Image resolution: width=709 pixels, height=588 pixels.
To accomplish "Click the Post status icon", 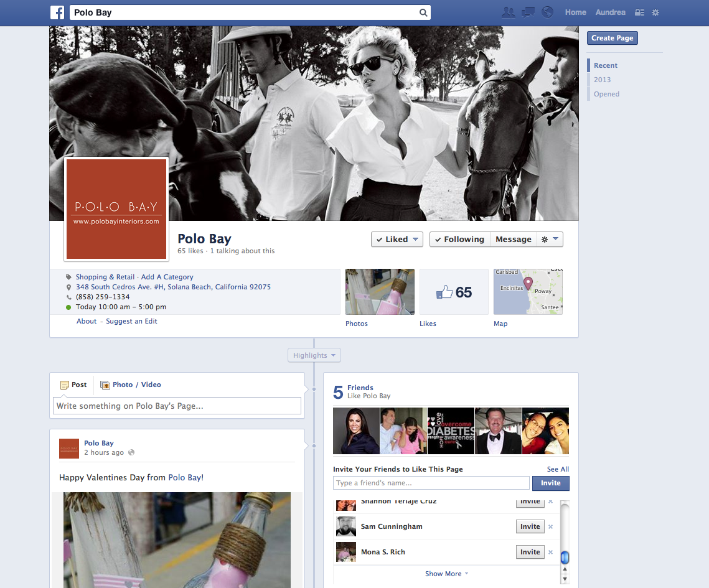I will point(65,385).
